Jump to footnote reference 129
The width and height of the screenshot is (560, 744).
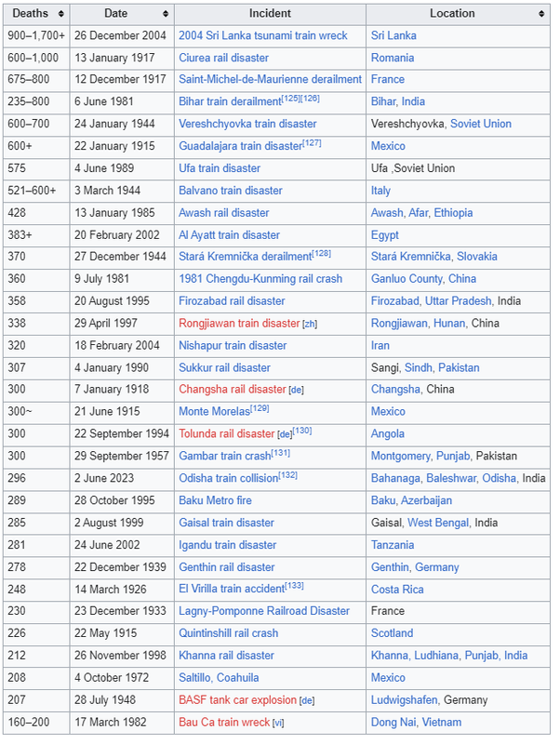pos(260,408)
